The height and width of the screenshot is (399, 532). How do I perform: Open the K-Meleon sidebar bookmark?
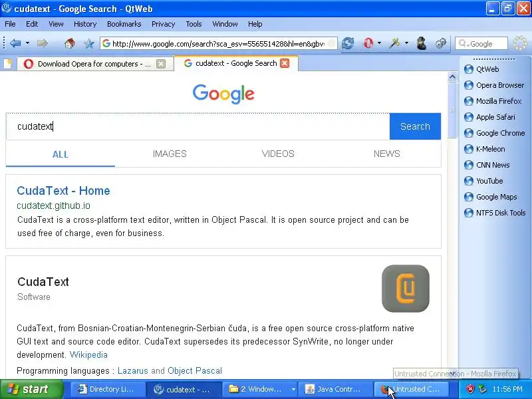(485, 149)
